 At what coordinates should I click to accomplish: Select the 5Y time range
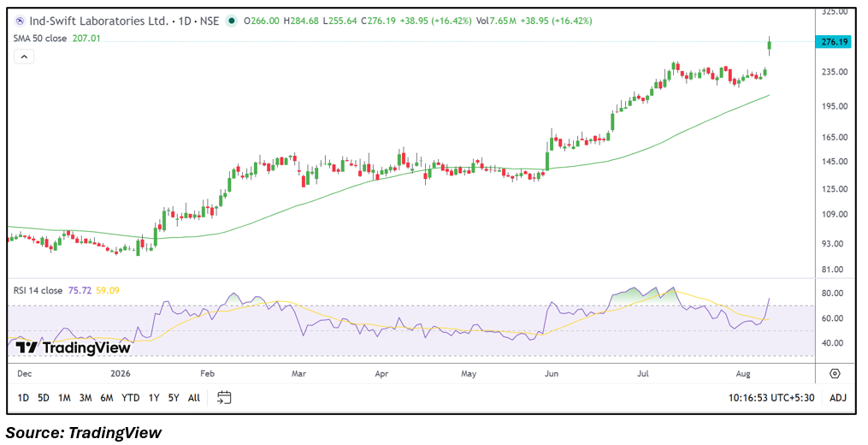point(174,398)
